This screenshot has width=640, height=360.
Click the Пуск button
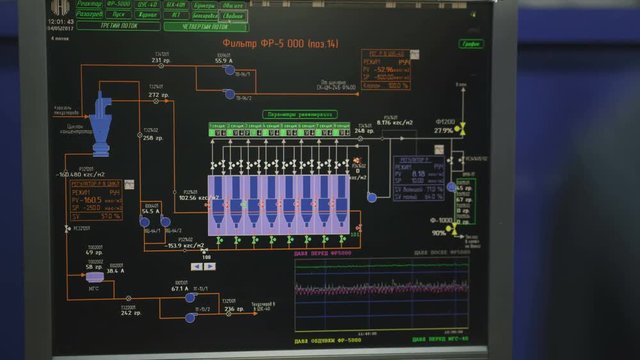click(x=118, y=14)
